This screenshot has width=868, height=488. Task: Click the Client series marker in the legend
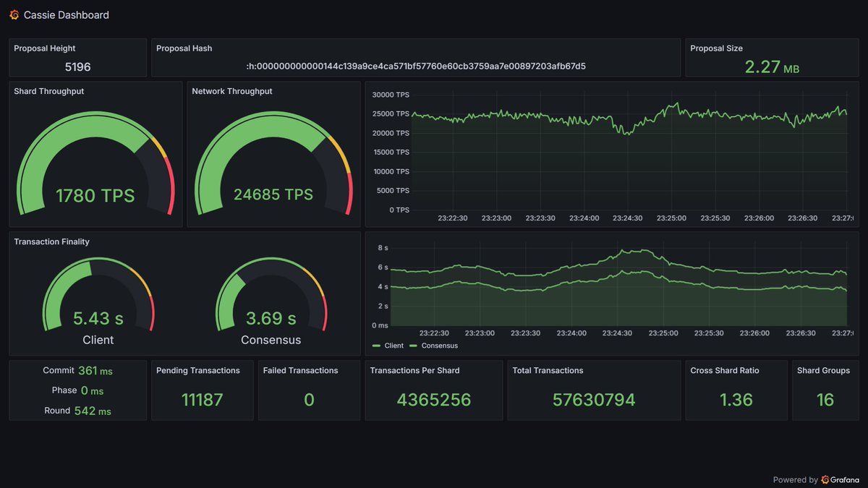(377, 346)
